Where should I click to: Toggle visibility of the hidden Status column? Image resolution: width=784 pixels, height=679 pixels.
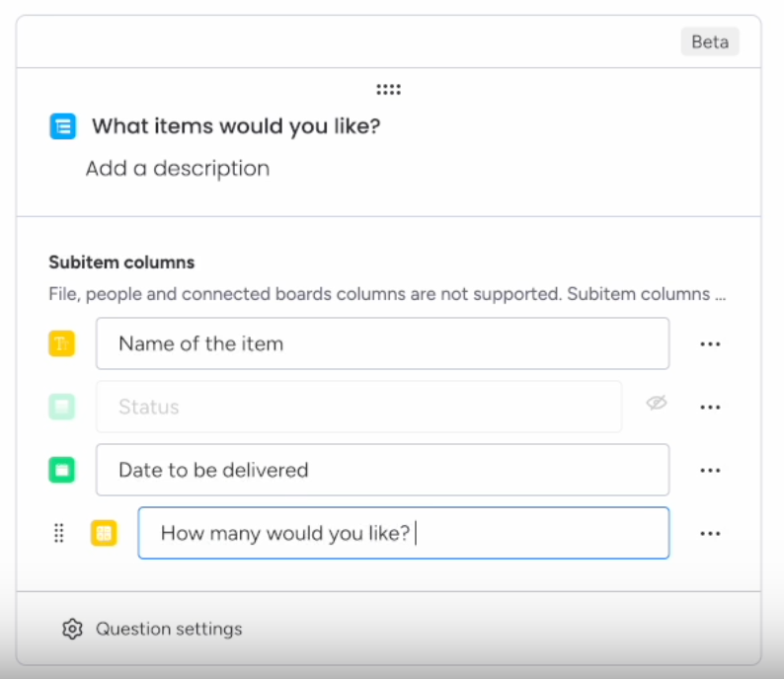[657, 403]
